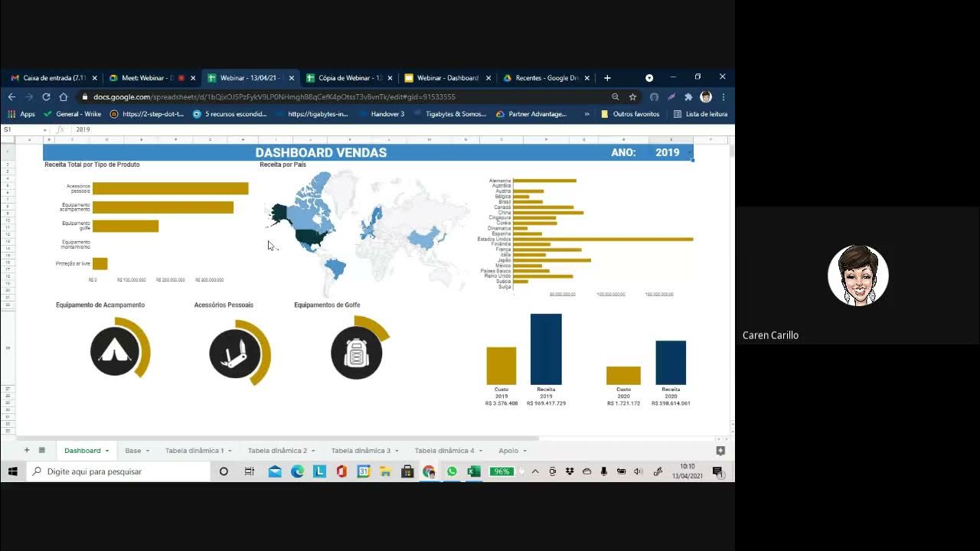Open the zoom magnifier in address bar
Viewport: 980px width, 551px height.
(x=615, y=97)
